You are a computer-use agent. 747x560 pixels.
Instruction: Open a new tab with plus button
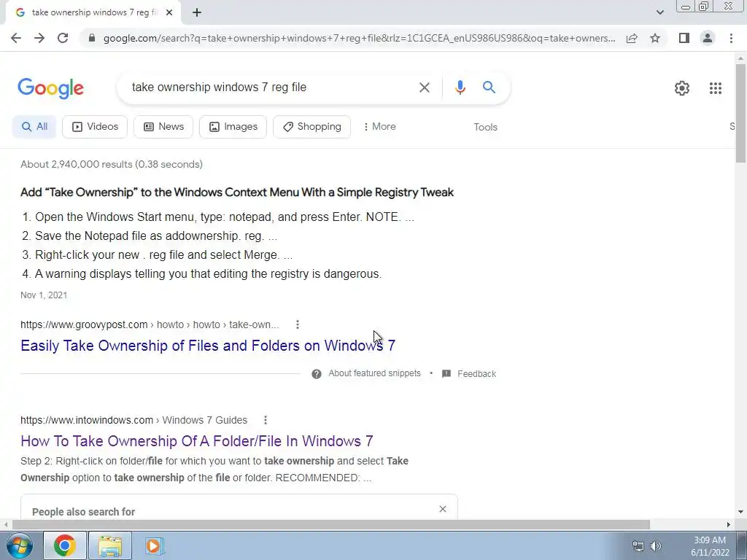point(197,12)
